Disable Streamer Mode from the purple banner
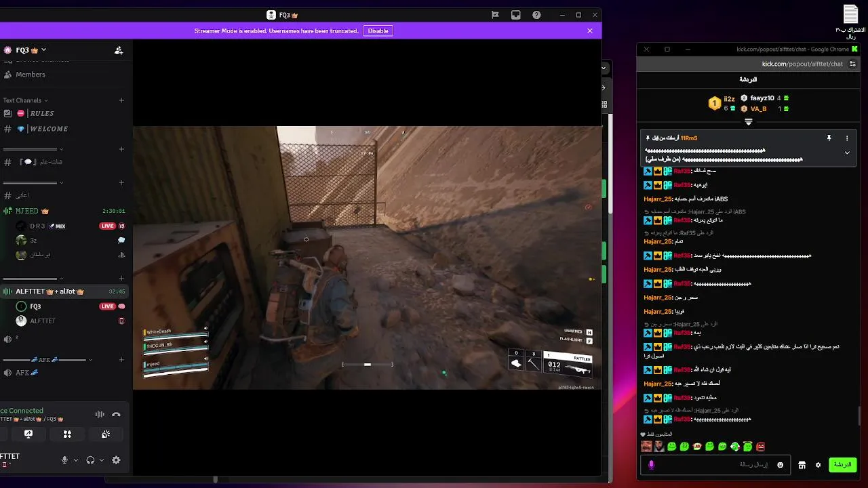This screenshot has width=868, height=488. [x=378, y=31]
